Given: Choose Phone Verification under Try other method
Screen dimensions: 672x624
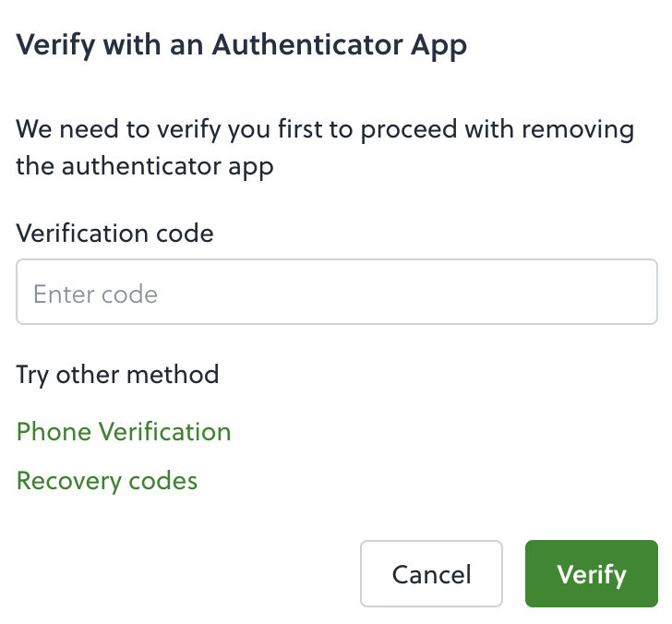Looking at the screenshot, I should tap(124, 431).
